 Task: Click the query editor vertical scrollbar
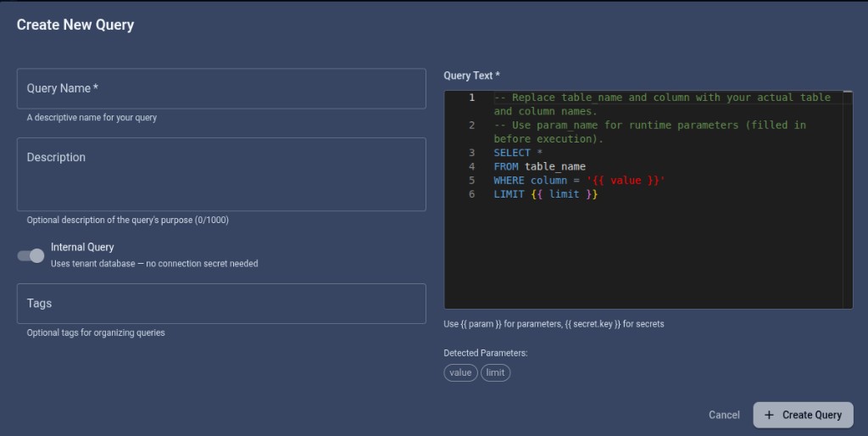click(x=848, y=199)
